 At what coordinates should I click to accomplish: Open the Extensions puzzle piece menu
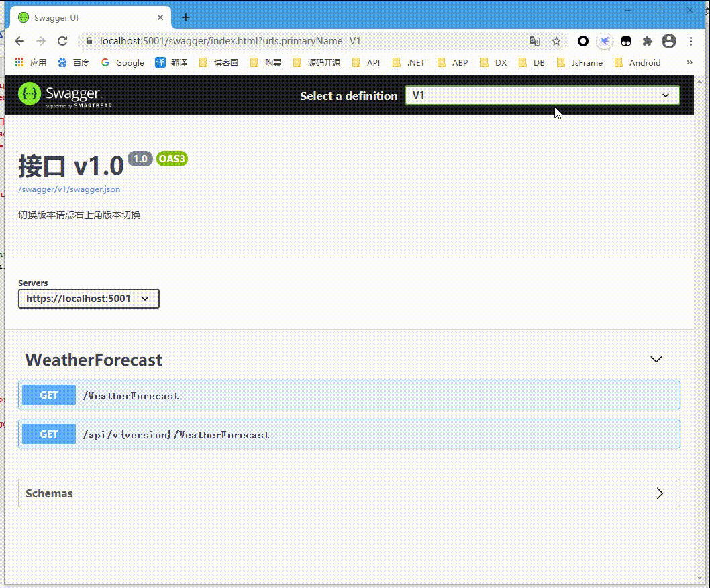coord(648,41)
